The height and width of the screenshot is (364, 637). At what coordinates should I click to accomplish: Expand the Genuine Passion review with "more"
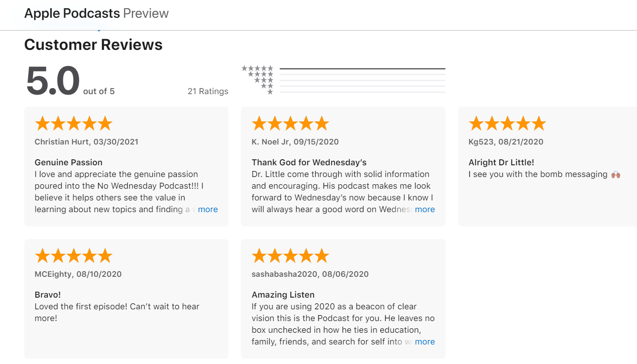point(208,210)
